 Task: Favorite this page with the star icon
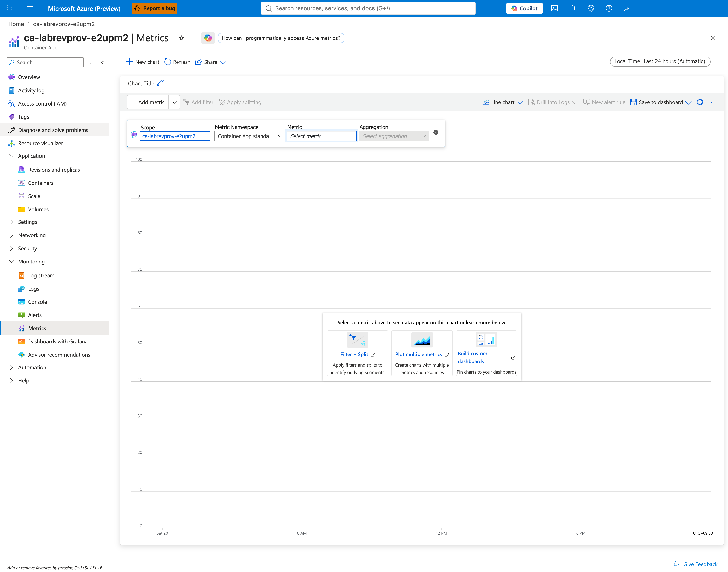[x=182, y=38]
